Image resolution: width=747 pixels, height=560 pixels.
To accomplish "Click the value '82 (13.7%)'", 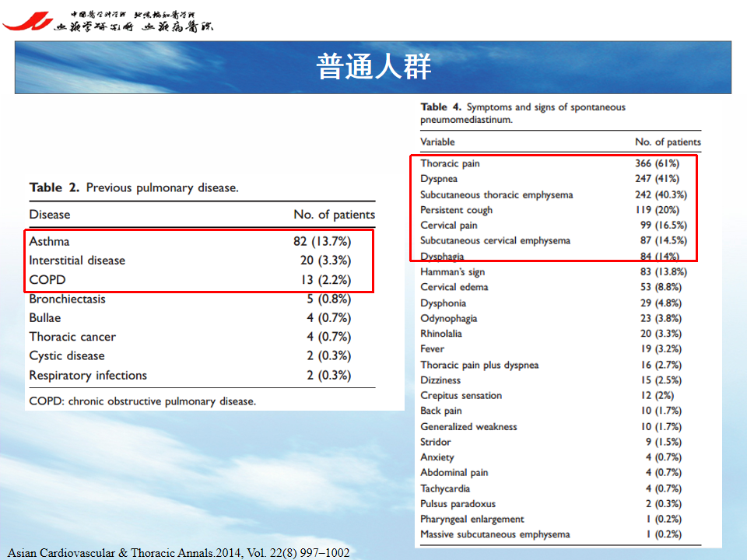I will point(322,241).
